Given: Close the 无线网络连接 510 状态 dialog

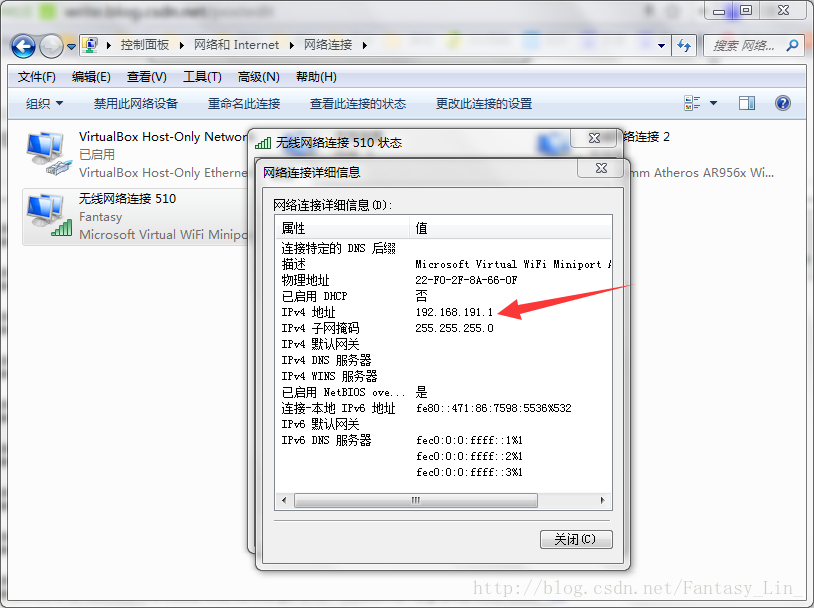Looking at the screenshot, I should [594, 138].
